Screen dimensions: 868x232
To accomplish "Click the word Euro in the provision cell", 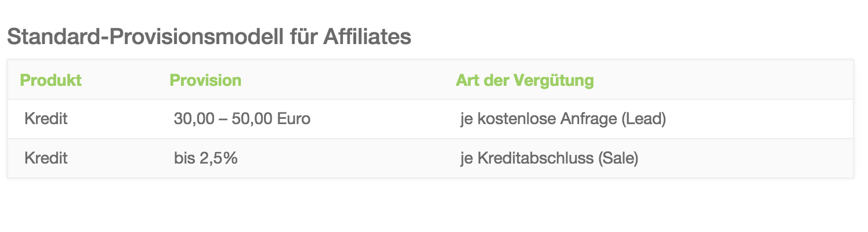I will click(294, 119).
